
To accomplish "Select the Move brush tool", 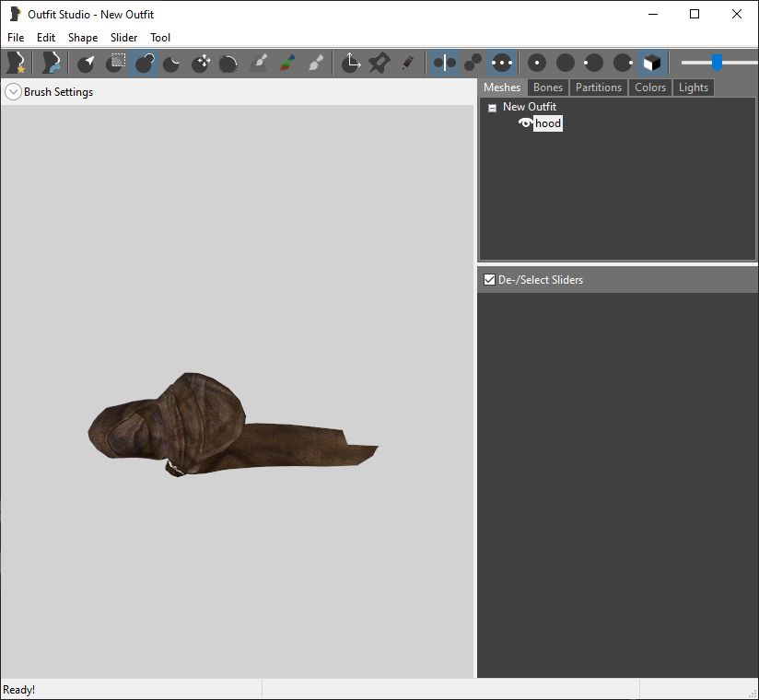I will (x=201, y=63).
